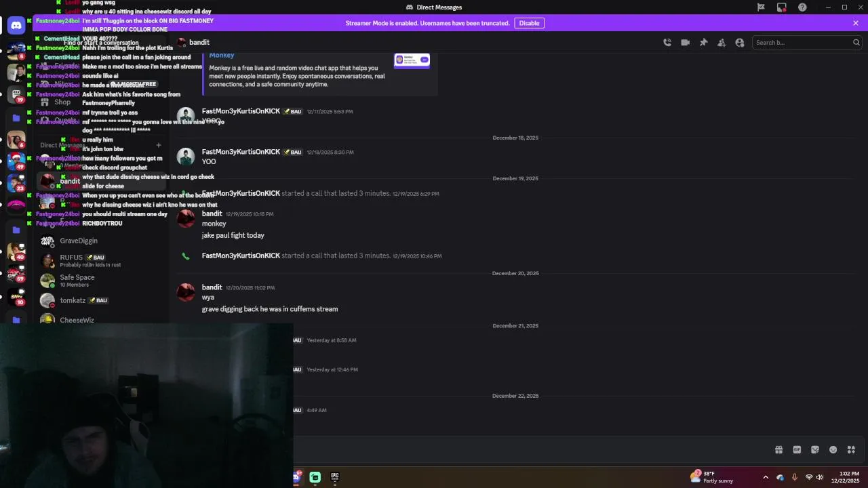Open the server icon with badge 40
The image size is (868, 488).
16,252
